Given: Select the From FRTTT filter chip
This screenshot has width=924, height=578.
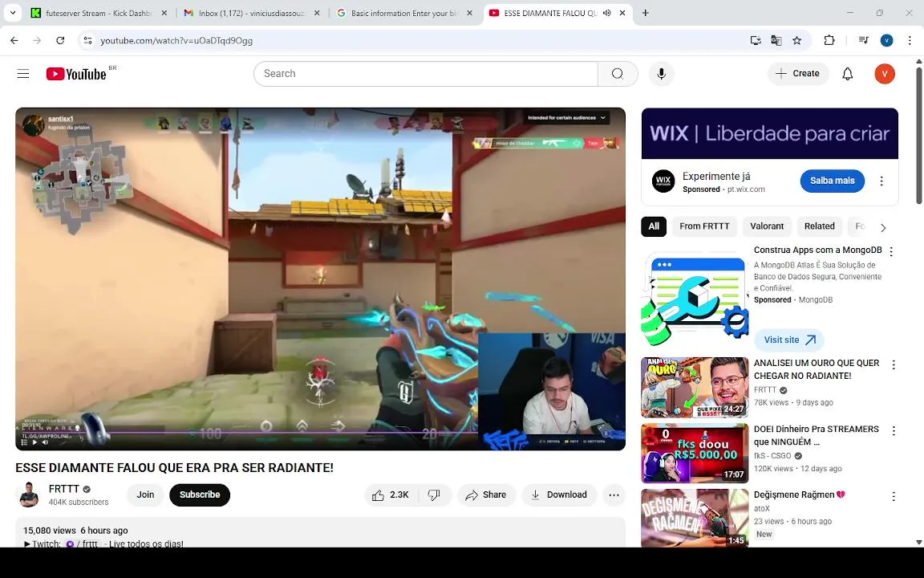Looking at the screenshot, I should point(704,226).
